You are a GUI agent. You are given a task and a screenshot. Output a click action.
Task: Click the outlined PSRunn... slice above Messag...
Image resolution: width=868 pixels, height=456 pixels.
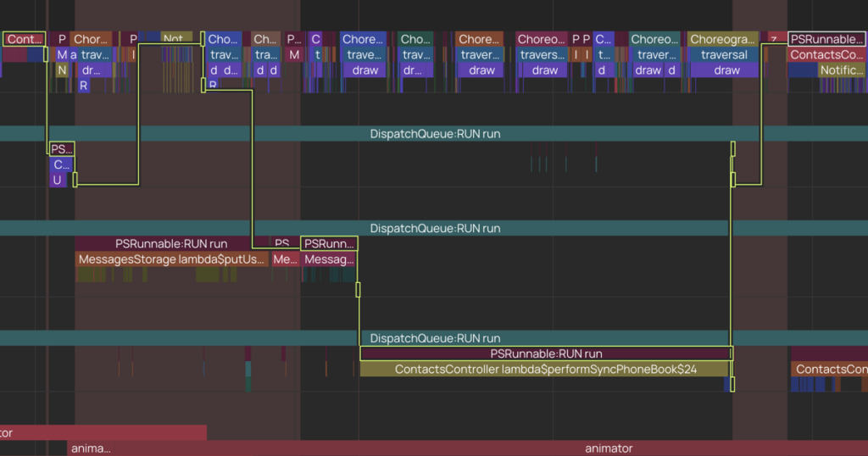tap(329, 244)
